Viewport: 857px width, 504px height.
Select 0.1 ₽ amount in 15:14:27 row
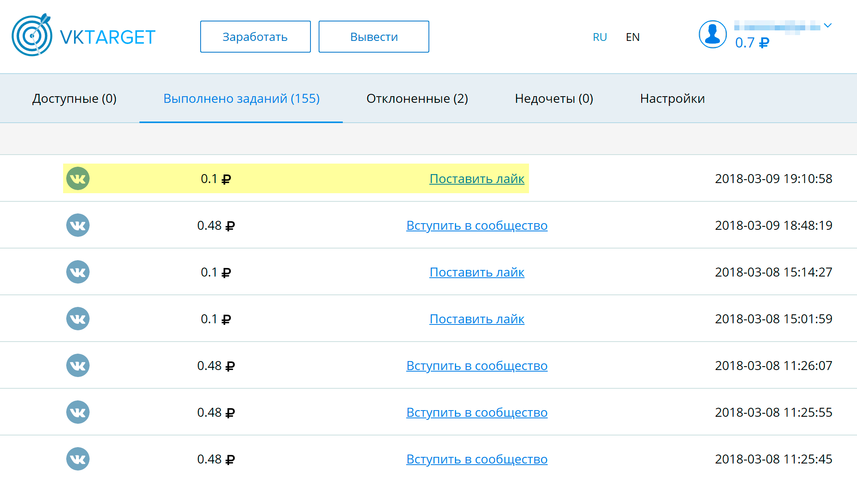click(216, 272)
